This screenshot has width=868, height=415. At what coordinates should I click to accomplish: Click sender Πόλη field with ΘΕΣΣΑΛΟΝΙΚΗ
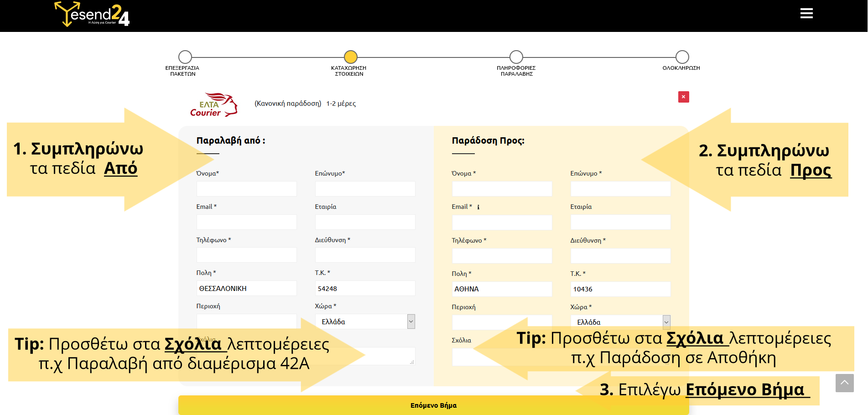246,288
